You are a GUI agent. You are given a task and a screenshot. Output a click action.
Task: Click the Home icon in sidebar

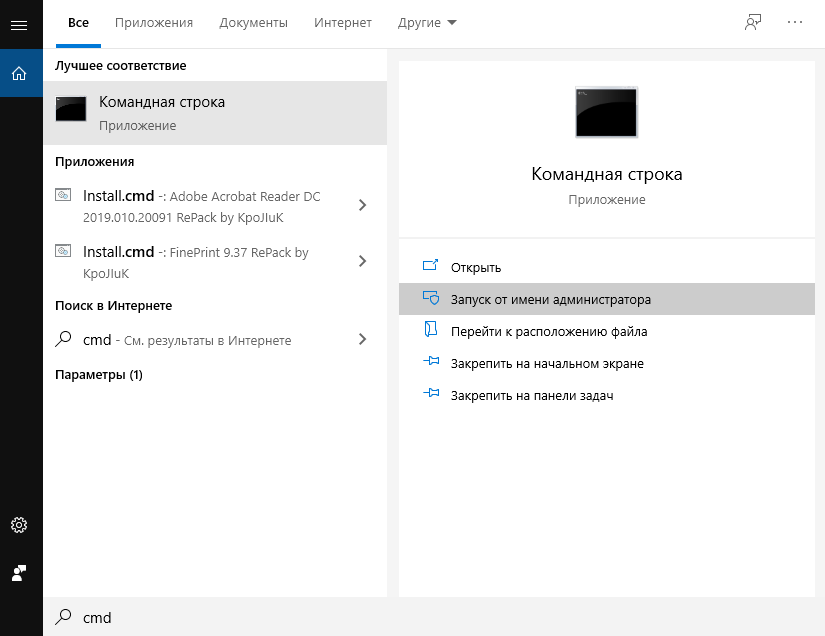pos(19,73)
